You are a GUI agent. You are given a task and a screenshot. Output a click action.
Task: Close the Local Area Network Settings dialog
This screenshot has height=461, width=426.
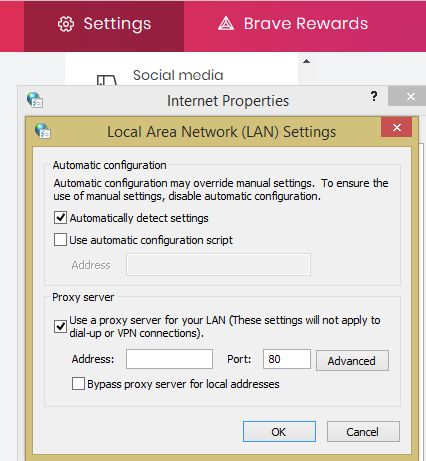click(397, 127)
